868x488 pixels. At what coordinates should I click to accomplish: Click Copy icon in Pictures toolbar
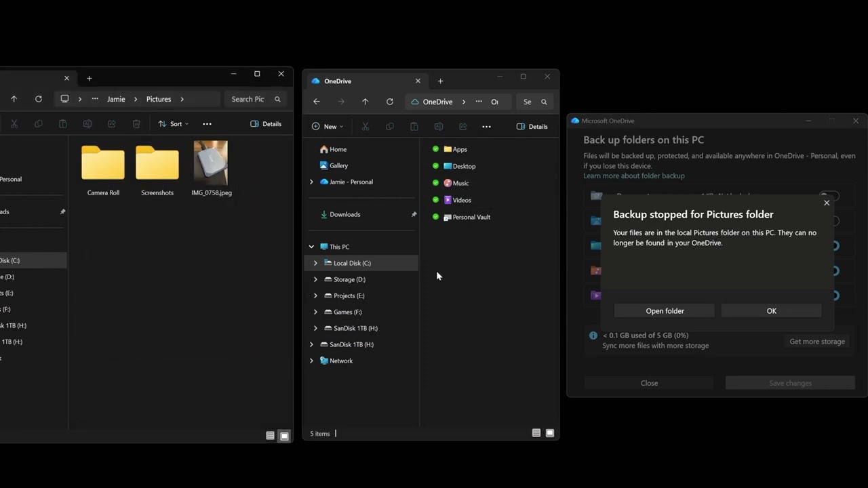[38, 124]
